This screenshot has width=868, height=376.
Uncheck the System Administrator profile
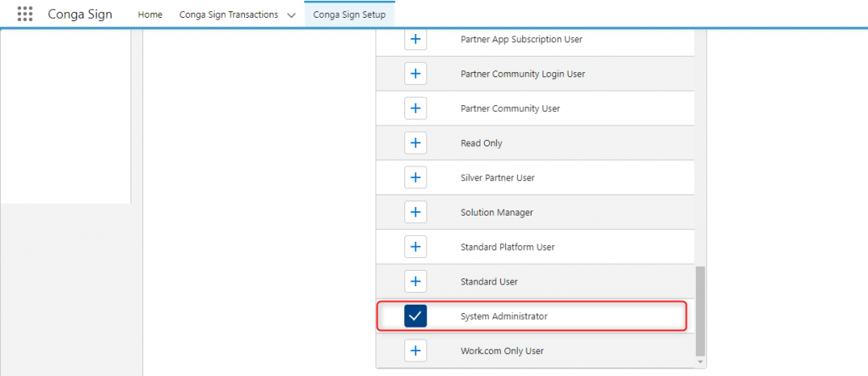(415, 316)
